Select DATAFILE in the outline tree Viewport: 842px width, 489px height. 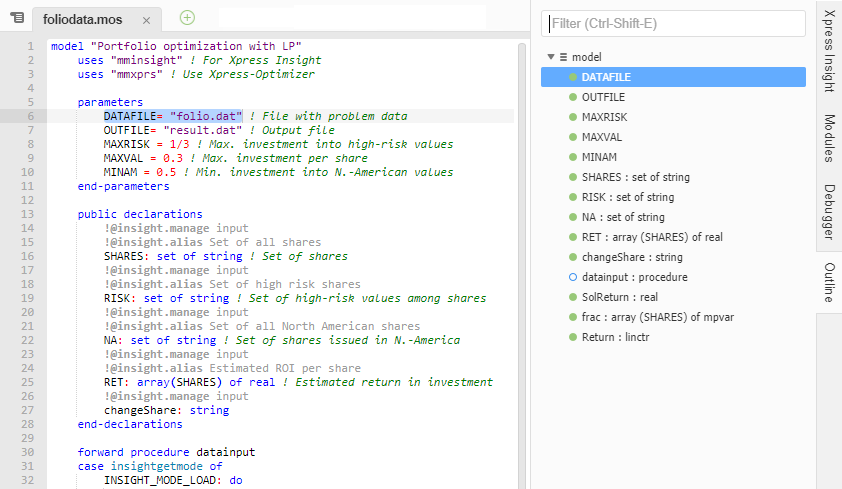coord(606,77)
